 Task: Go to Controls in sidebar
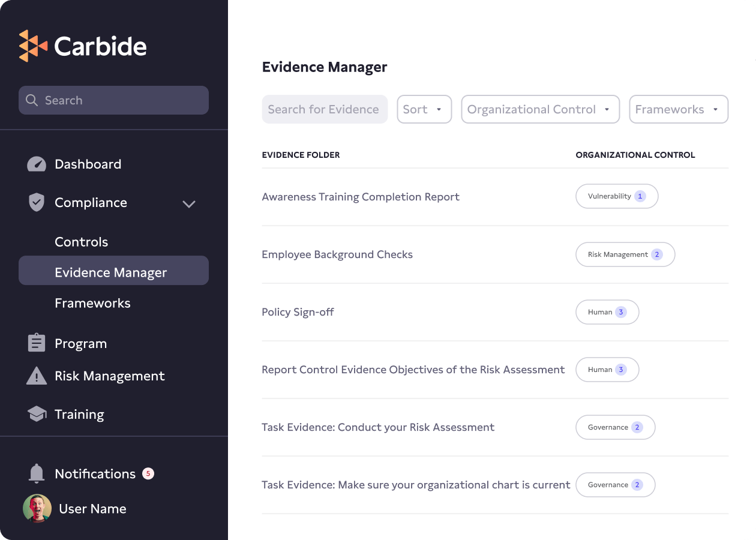82,242
